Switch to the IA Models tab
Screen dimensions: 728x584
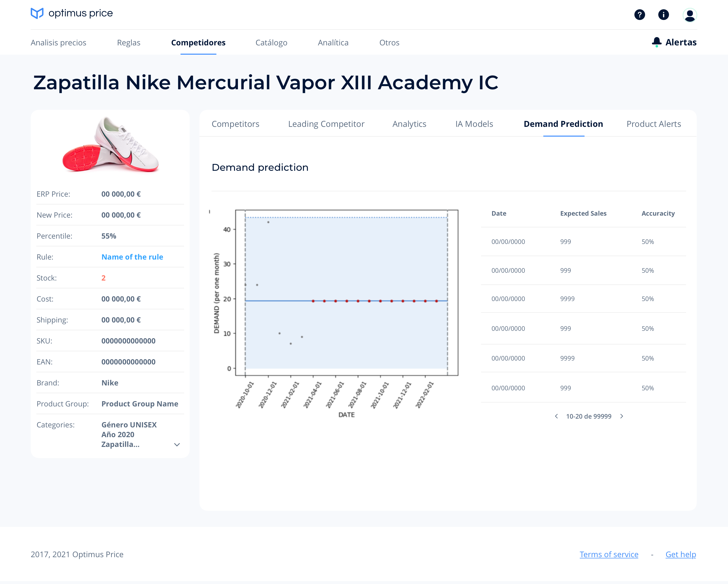coord(474,124)
